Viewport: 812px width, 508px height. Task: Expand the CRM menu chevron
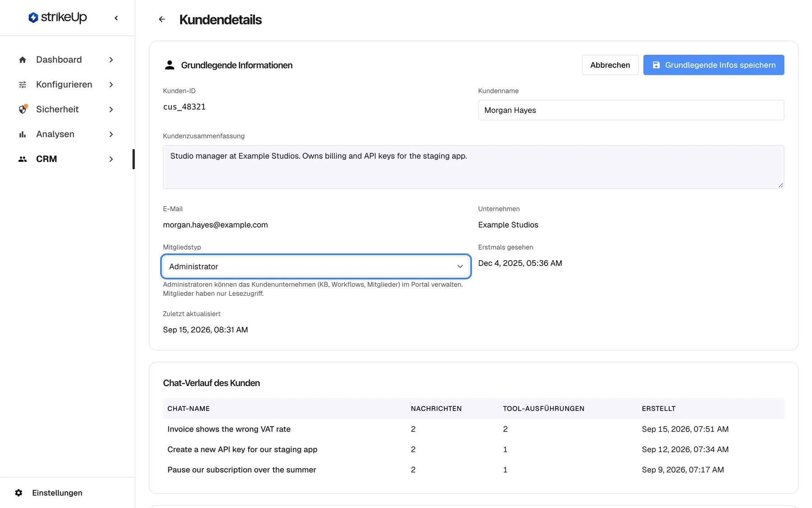111,159
